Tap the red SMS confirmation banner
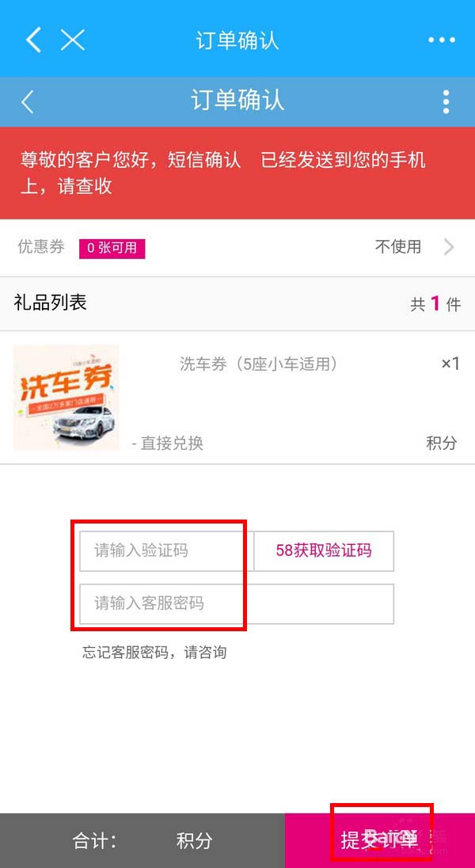475x868 pixels. [237, 173]
